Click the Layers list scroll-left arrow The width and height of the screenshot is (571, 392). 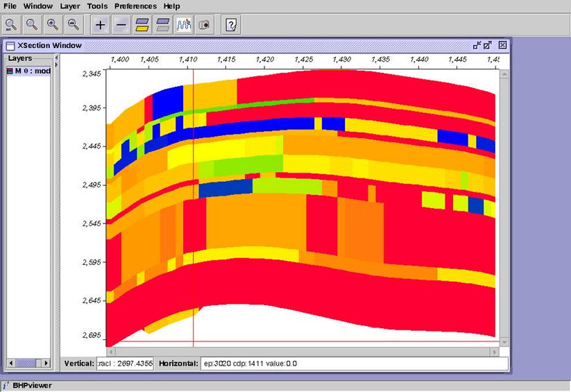11,363
